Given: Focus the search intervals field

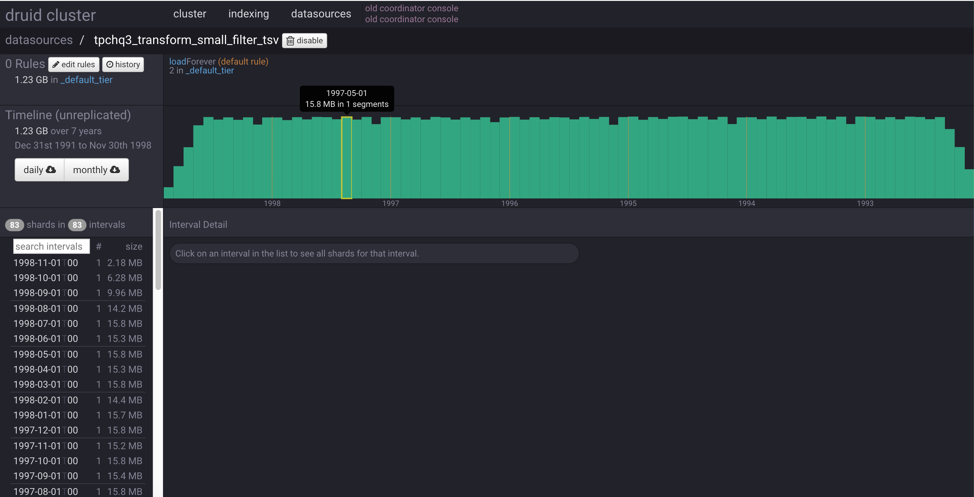Looking at the screenshot, I should pos(52,247).
